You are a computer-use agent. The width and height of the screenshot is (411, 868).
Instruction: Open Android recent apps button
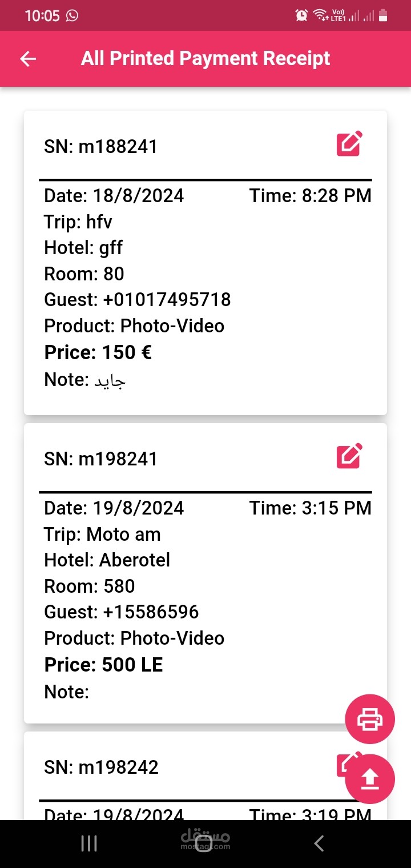(x=89, y=843)
